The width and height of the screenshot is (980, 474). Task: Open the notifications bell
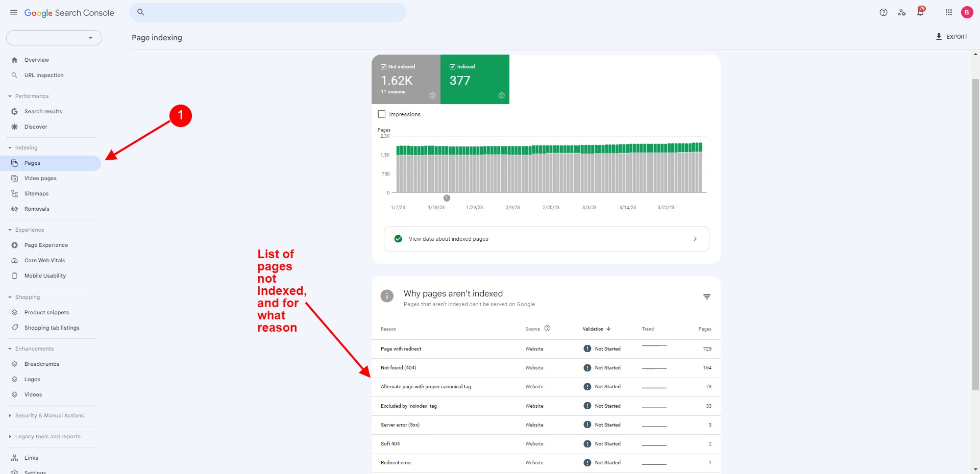pyautogui.click(x=920, y=12)
